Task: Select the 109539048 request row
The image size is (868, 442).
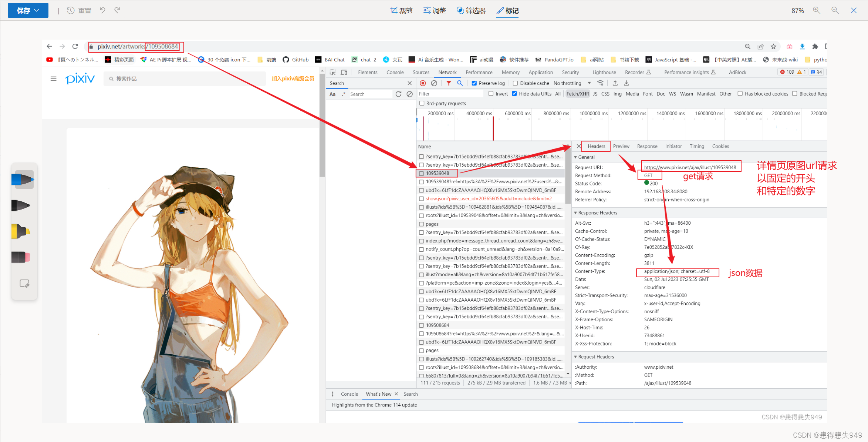Action: pos(491,173)
